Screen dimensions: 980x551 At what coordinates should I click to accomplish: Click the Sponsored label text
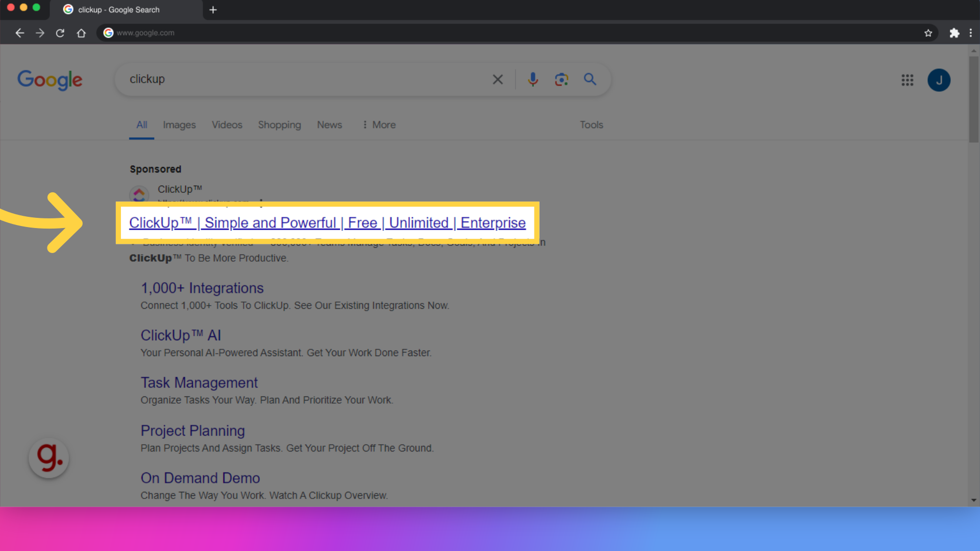[155, 169]
